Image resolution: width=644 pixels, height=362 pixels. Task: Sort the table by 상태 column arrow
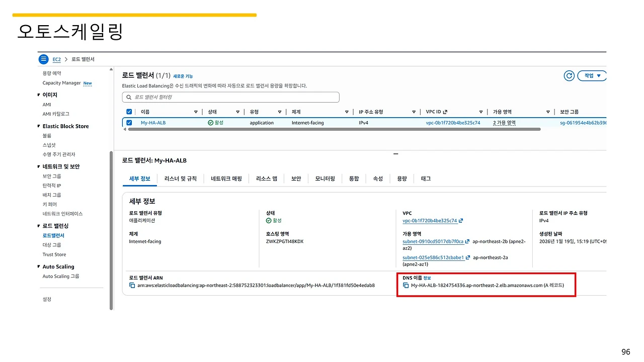point(238,112)
